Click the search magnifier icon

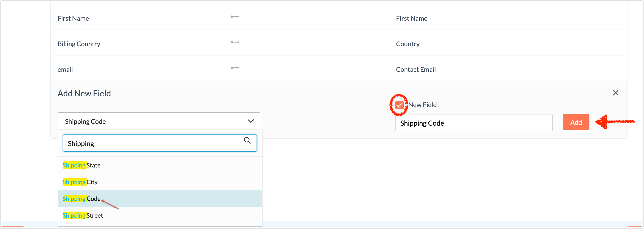coord(247,141)
